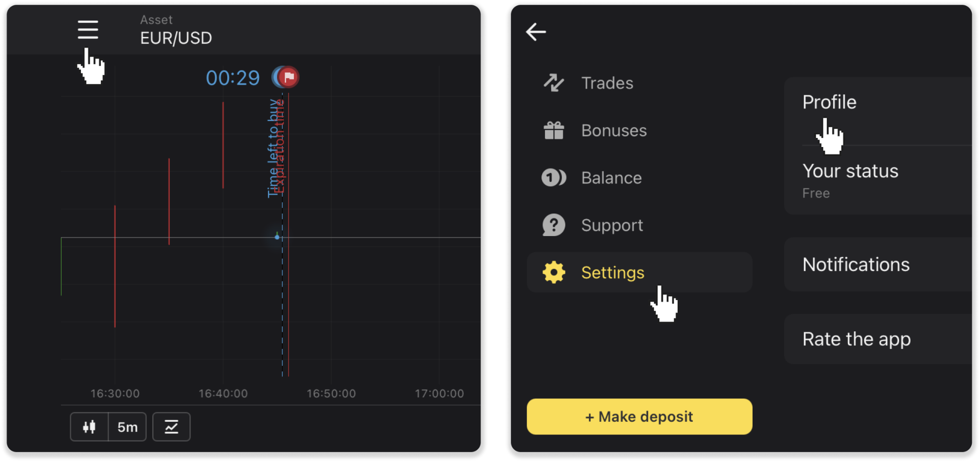Change the 5m timeframe selector
Viewport: 980px width, 462px height.
click(127, 427)
